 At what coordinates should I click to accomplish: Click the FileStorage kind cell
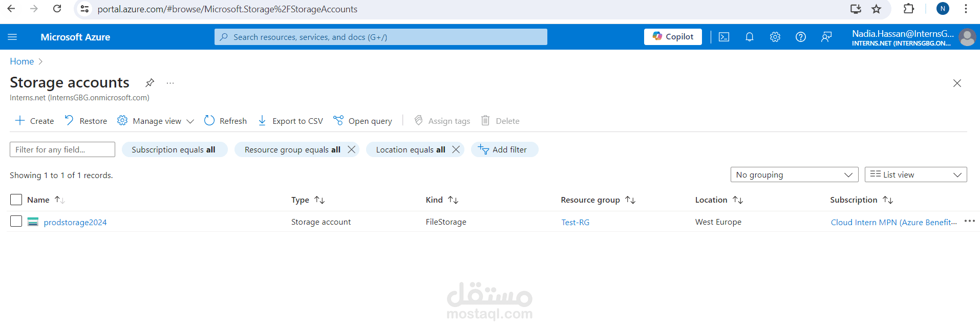(x=446, y=222)
